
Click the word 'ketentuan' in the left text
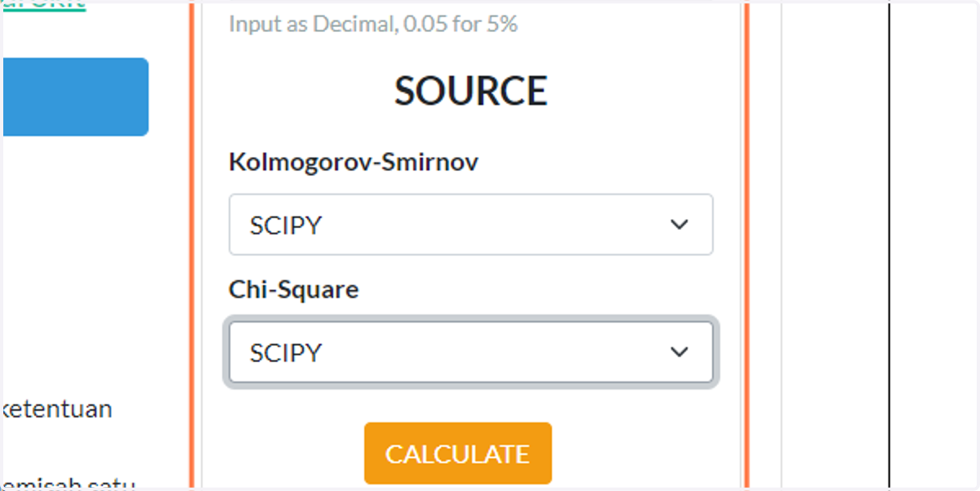[x=58, y=408]
